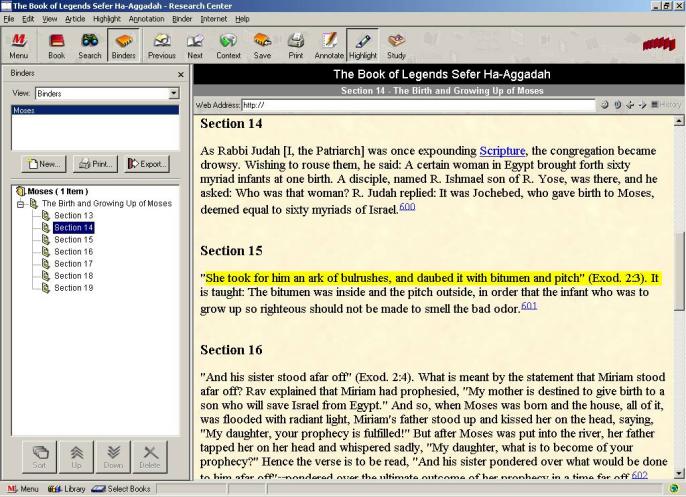This screenshot has width=686, height=497.
Task: Go to Next article
Action: [x=195, y=46]
